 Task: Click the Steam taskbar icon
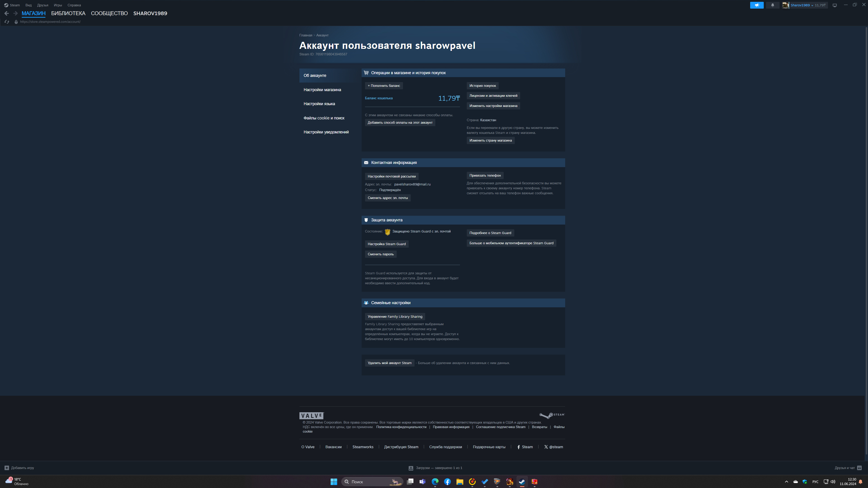[522, 482]
